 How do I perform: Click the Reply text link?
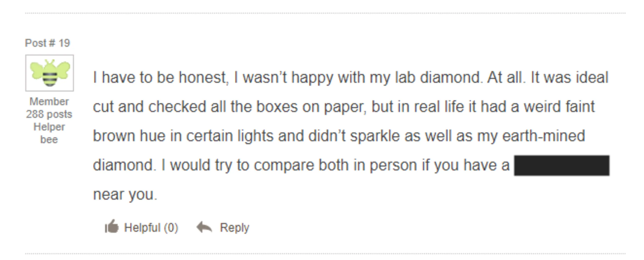point(234,228)
